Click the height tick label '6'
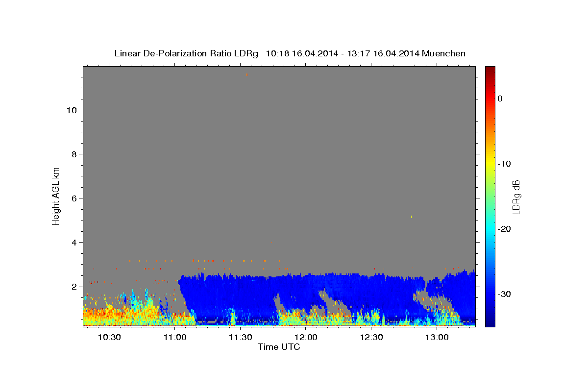Screen dimensions: 588x392 (x=74, y=198)
